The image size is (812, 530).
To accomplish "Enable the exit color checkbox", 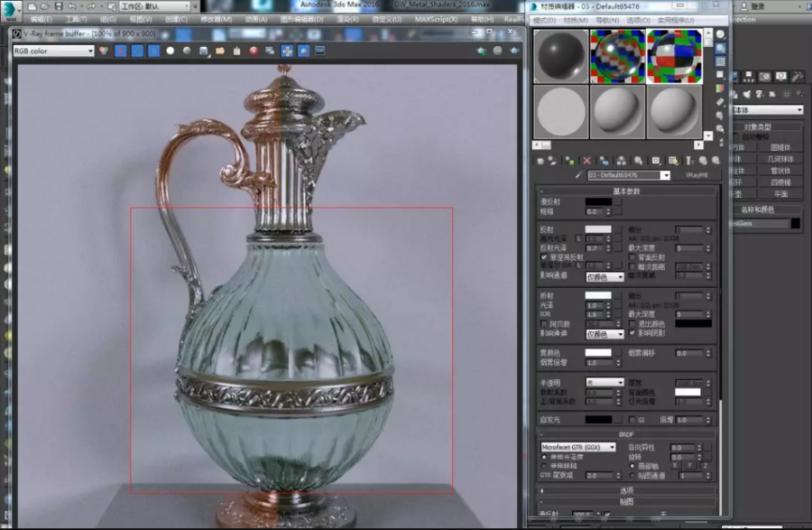I will 632,323.
